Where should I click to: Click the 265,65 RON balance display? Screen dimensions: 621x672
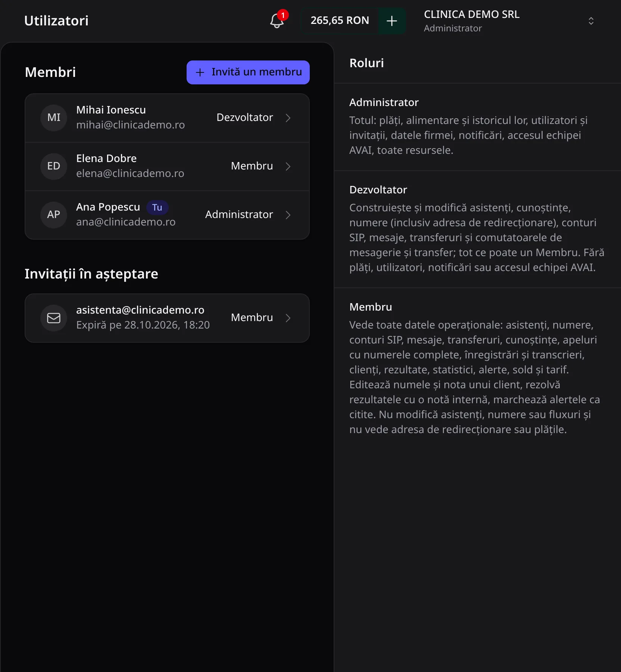pyautogui.click(x=340, y=21)
